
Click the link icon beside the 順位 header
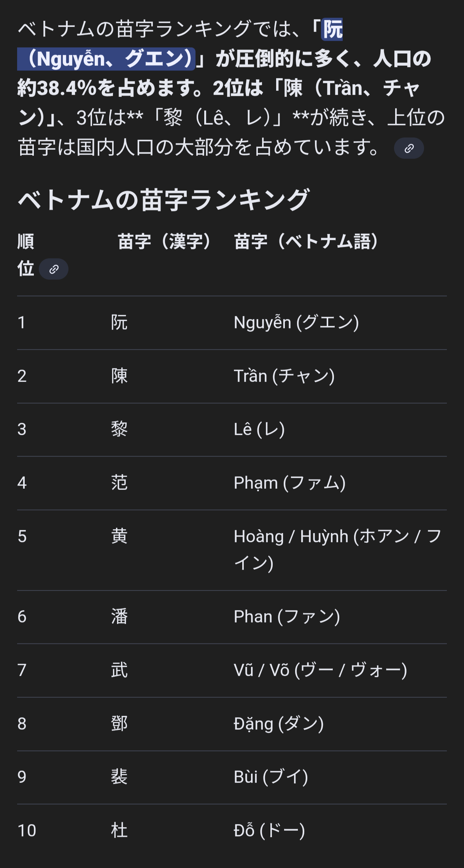point(54,269)
